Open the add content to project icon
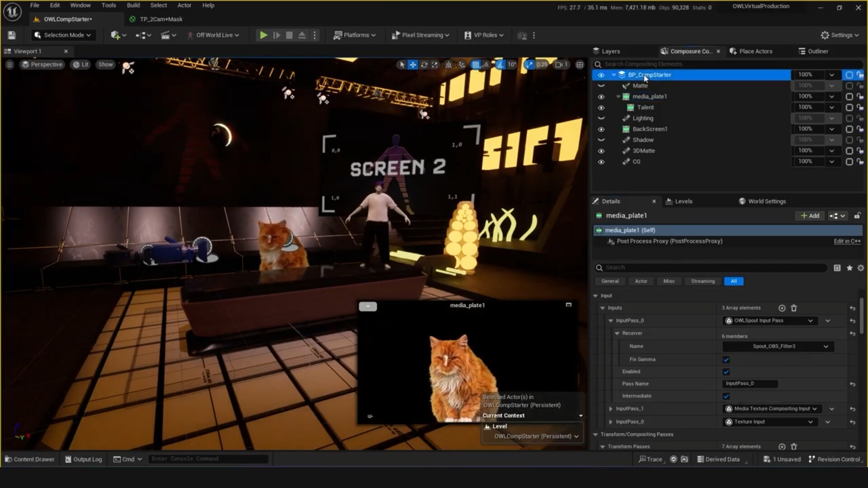The width and height of the screenshot is (868, 488). pyautogui.click(x=118, y=35)
